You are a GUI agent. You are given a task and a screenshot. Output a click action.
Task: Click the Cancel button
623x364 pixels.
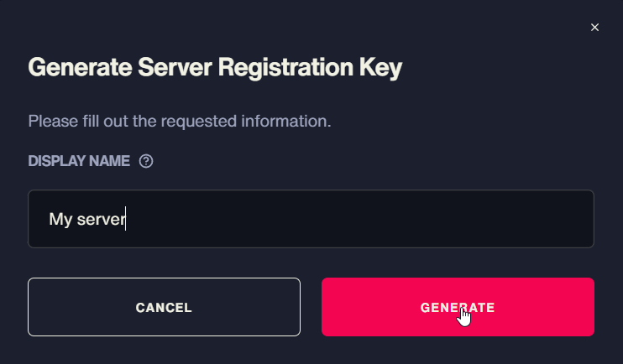click(x=164, y=307)
